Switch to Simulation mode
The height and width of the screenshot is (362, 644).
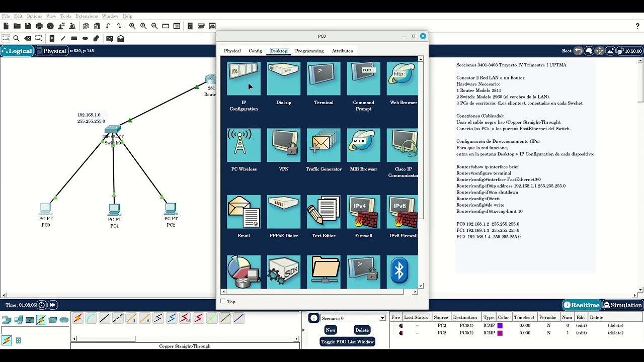point(623,305)
